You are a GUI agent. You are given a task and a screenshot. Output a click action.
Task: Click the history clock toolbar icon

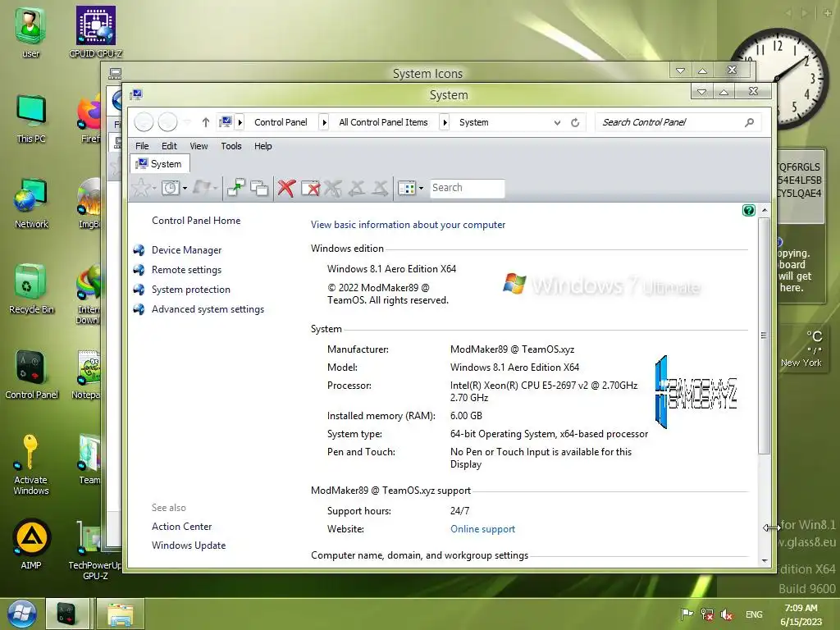171,188
